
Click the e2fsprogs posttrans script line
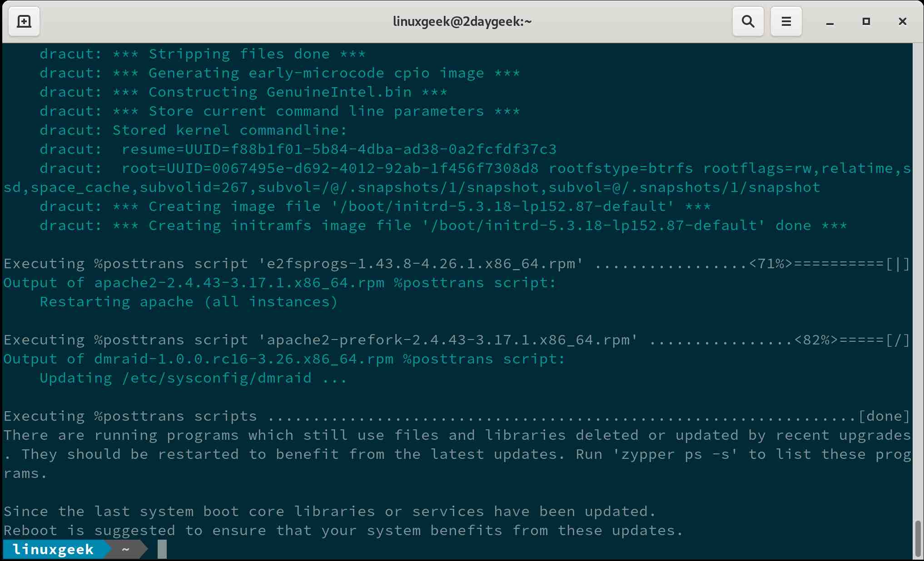(291, 263)
